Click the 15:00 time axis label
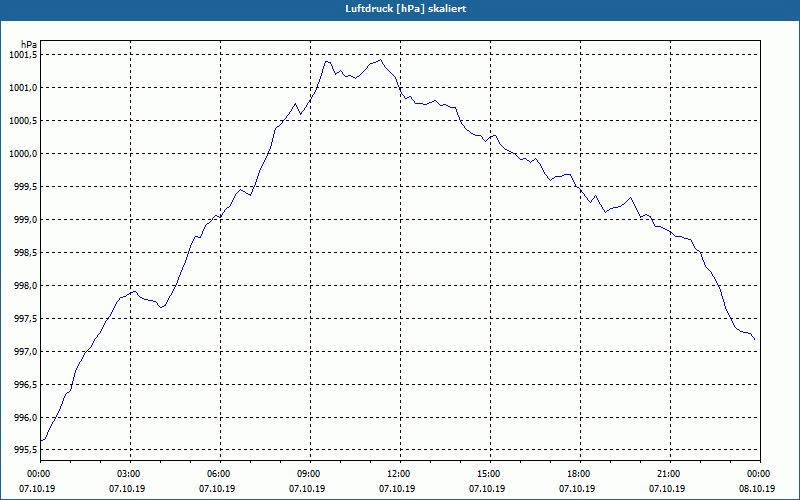This screenshot has height=500, width=800. pos(490,474)
